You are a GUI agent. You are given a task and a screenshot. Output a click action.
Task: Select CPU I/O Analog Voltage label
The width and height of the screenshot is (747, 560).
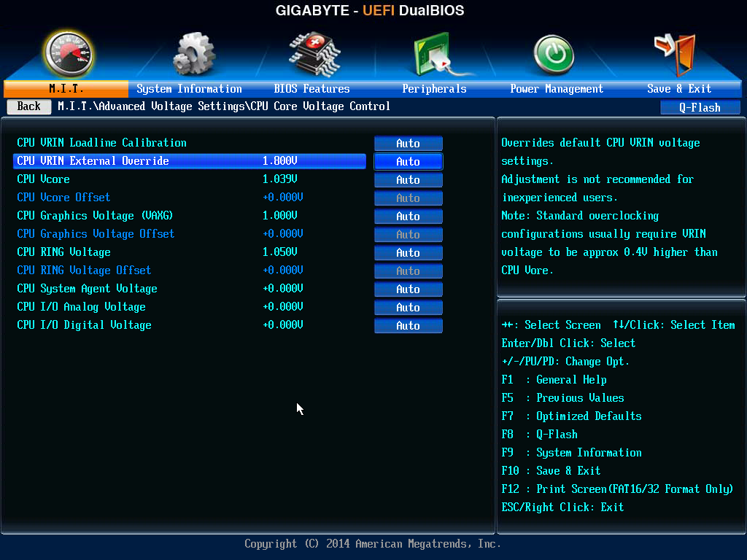click(81, 307)
